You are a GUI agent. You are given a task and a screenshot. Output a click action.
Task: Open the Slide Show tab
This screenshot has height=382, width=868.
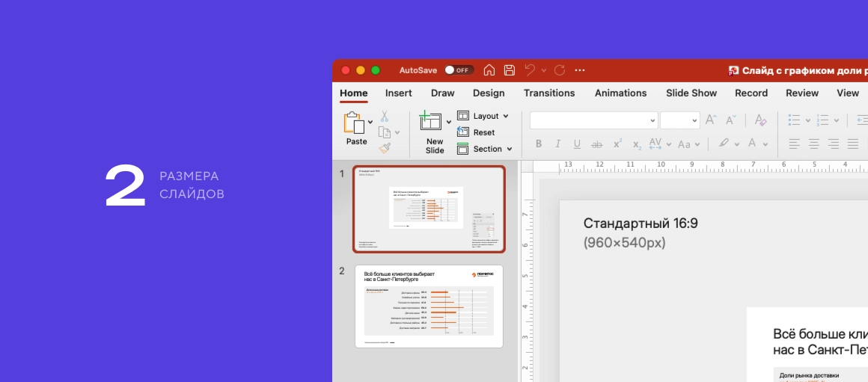coord(691,93)
